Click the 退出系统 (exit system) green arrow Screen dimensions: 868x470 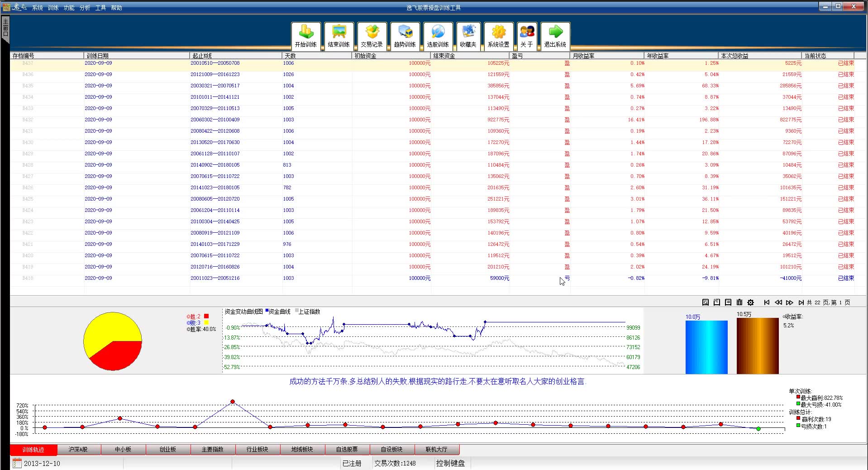click(555, 36)
